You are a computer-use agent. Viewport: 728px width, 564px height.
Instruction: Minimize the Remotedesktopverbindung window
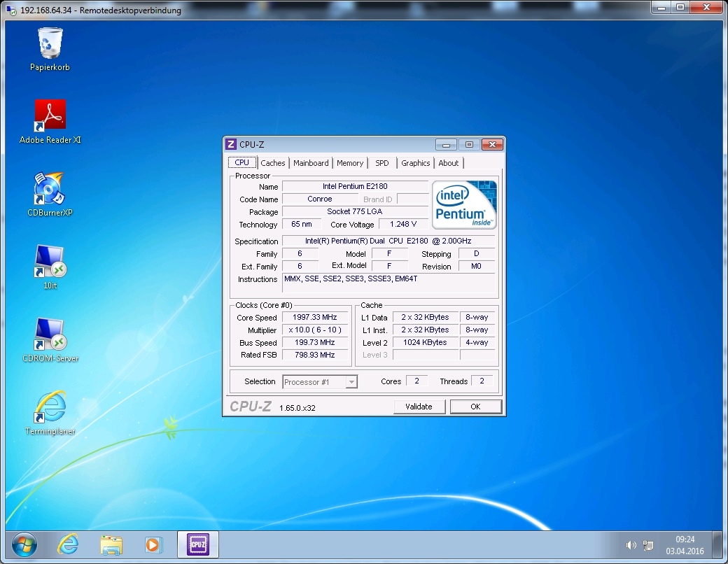[661, 8]
